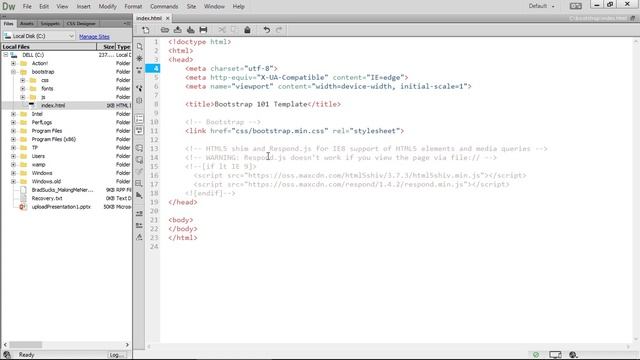Save the document with the Save icon
Image resolution: width=640 pixels, height=360 pixels.
178,30
